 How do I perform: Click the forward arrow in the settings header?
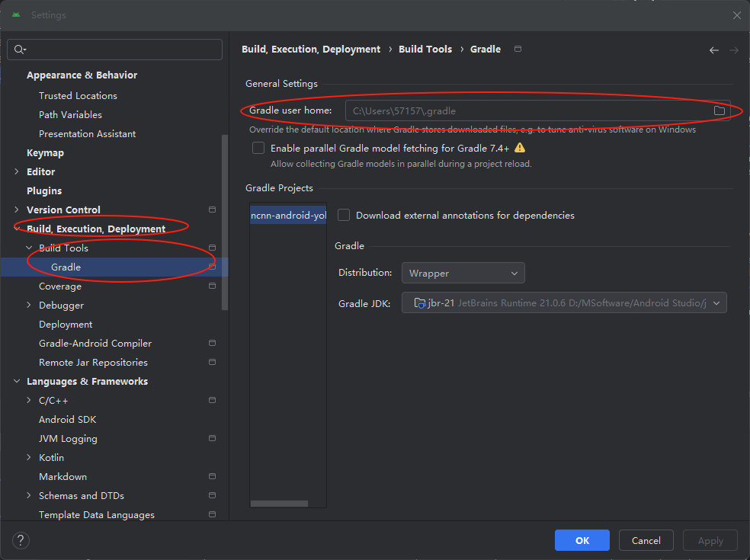(x=734, y=50)
